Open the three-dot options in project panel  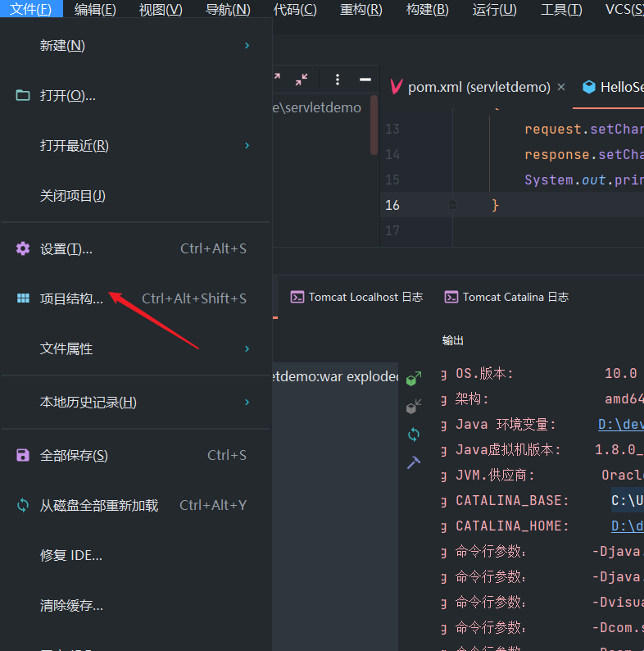tap(338, 80)
